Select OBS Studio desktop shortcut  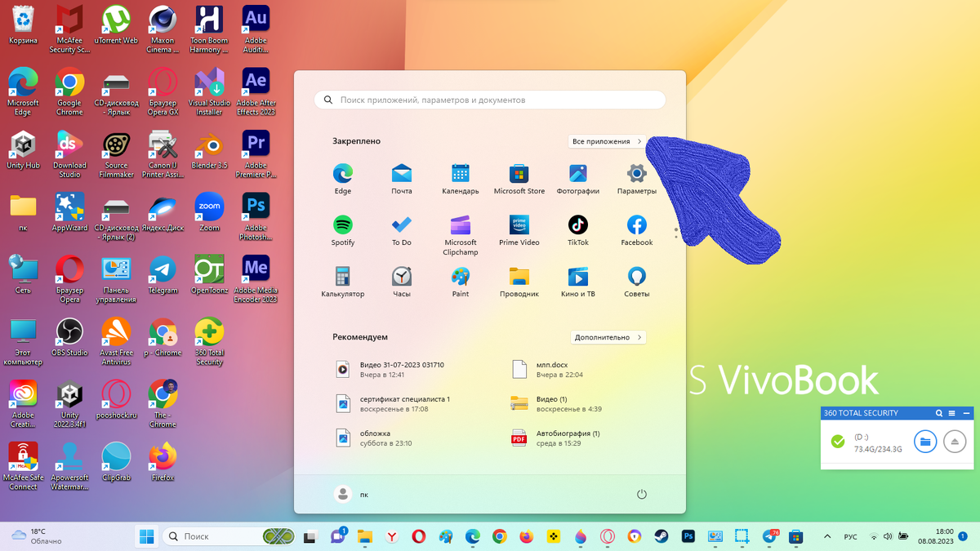[69, 337]
